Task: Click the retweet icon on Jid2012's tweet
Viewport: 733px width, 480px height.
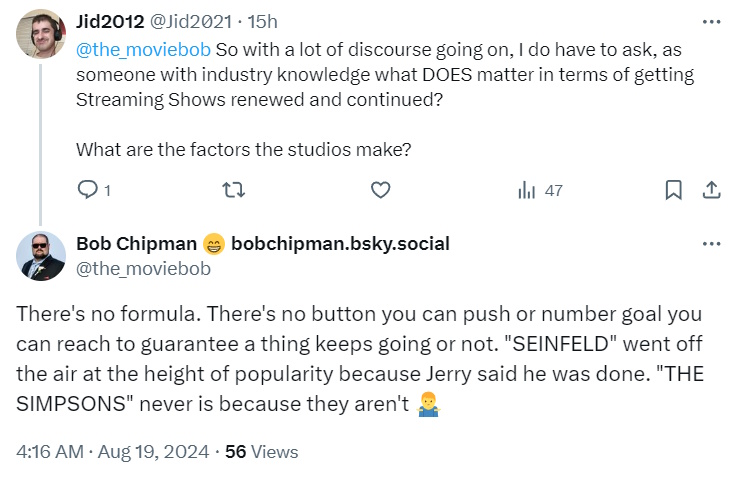Action: [x=233, y=190]
